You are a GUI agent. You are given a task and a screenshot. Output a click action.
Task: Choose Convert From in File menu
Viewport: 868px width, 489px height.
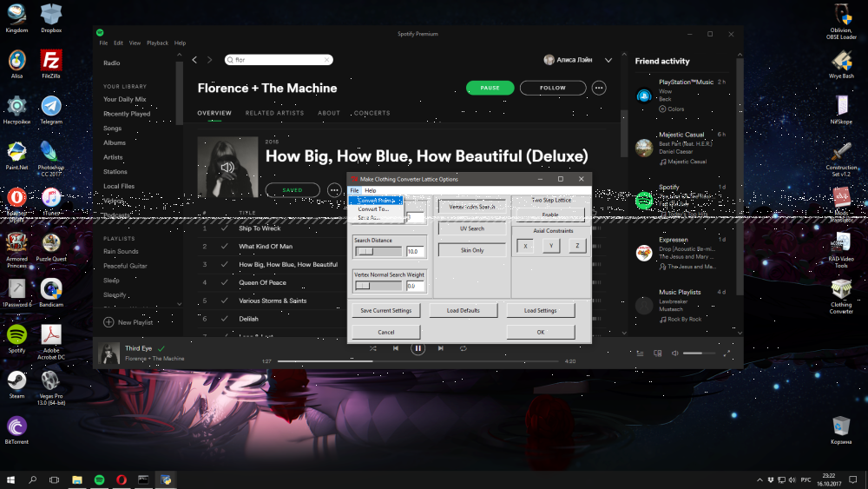(x=376, y=201)
